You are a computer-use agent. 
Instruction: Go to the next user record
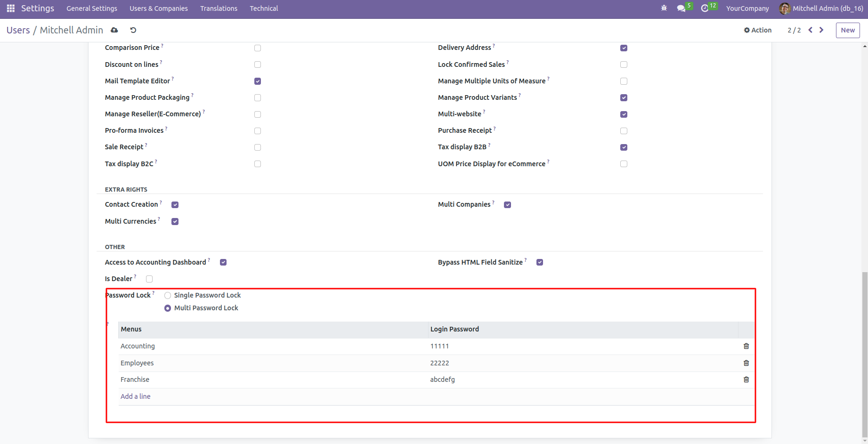[821, 30]
